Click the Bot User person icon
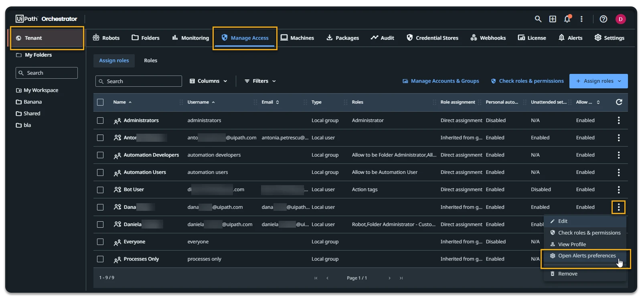Image resolution: width=644 pixels, height=302 pixels. [x=117, y=190]
